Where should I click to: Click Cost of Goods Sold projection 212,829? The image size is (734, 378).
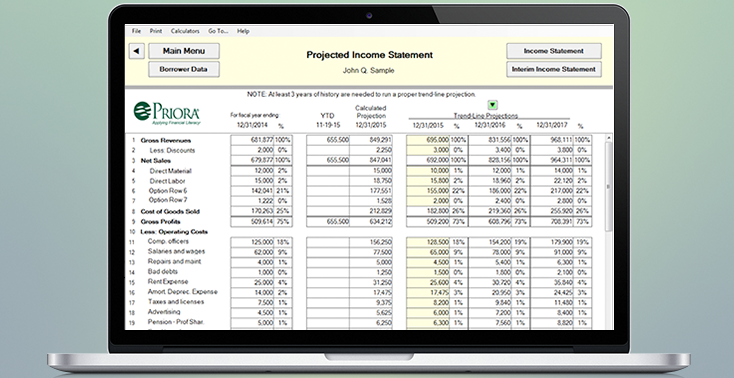pos(371,211)
